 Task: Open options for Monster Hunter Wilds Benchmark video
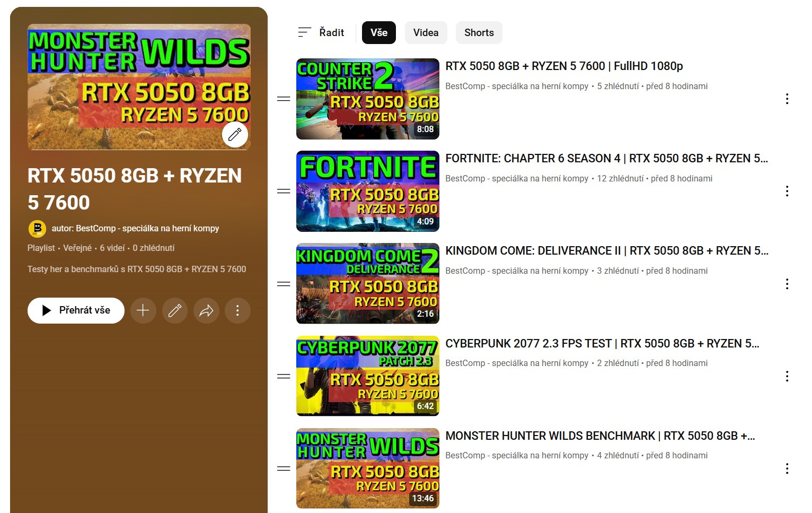click(787, 468)
